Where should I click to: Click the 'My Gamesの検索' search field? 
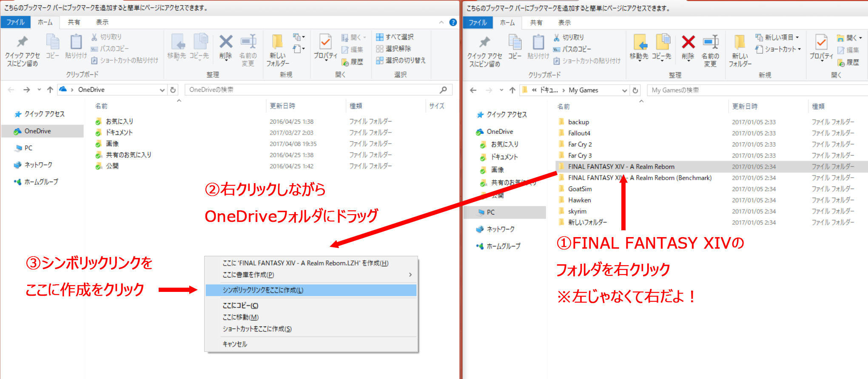(x=757, y=90)
